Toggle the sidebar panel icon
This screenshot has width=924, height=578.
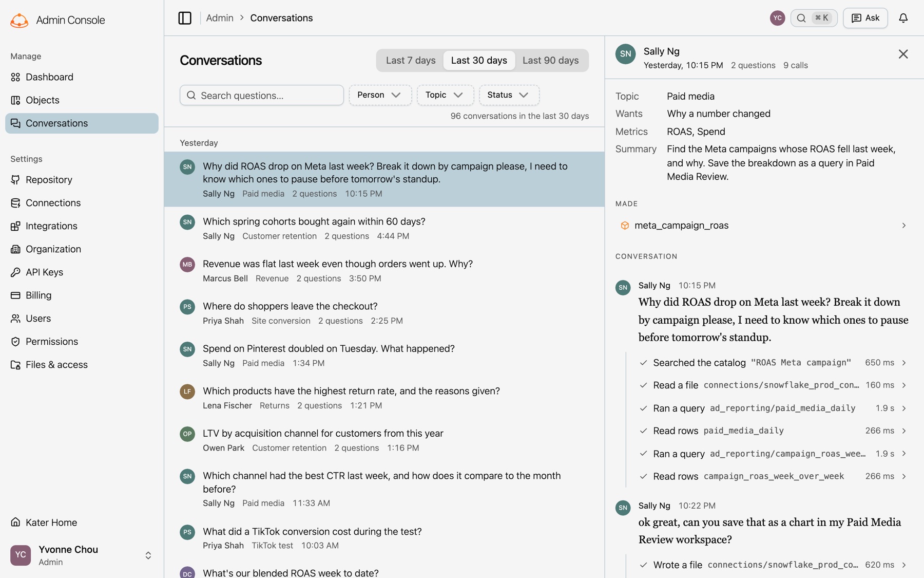185,18
